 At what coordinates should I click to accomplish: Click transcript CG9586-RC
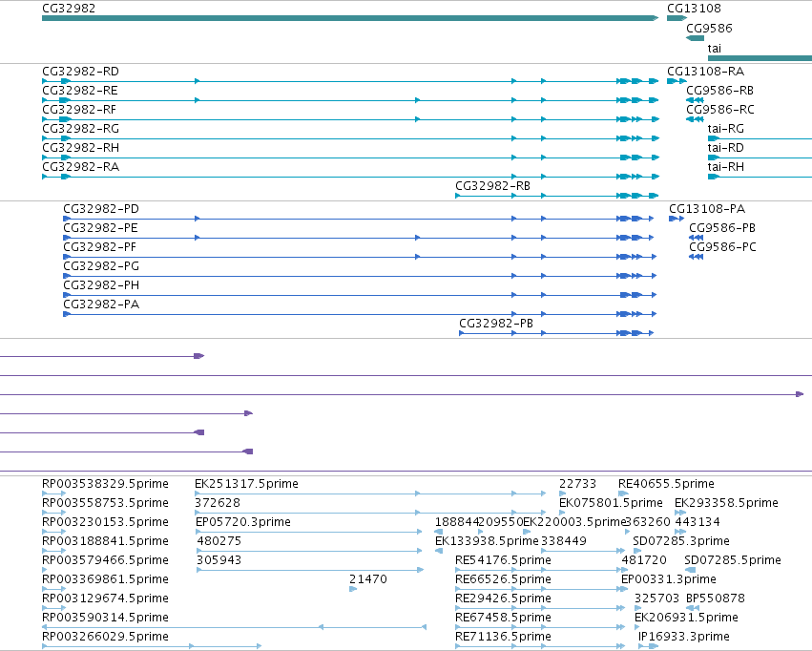[720, 110]
